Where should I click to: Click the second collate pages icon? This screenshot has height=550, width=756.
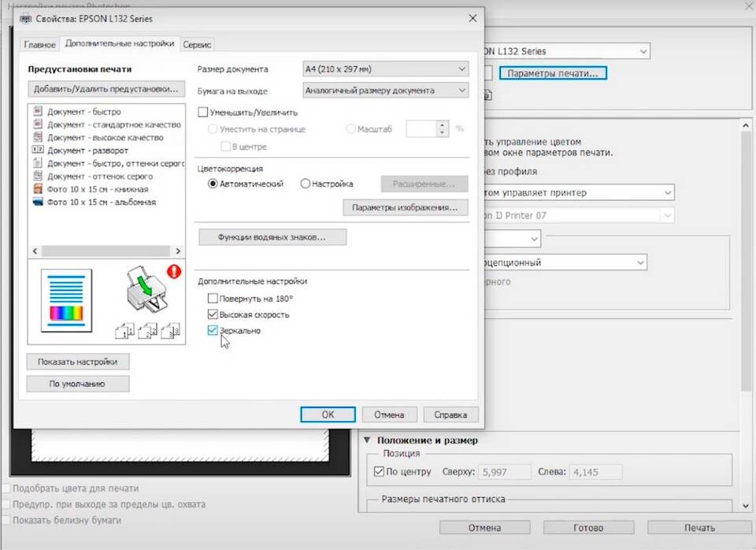coord(147,331)
